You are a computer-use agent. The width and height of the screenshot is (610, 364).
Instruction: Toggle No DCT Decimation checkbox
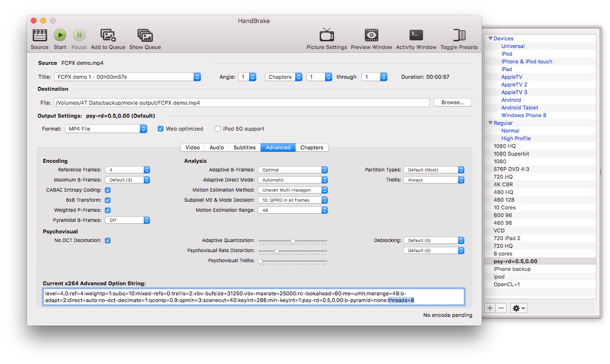(108, 241)
